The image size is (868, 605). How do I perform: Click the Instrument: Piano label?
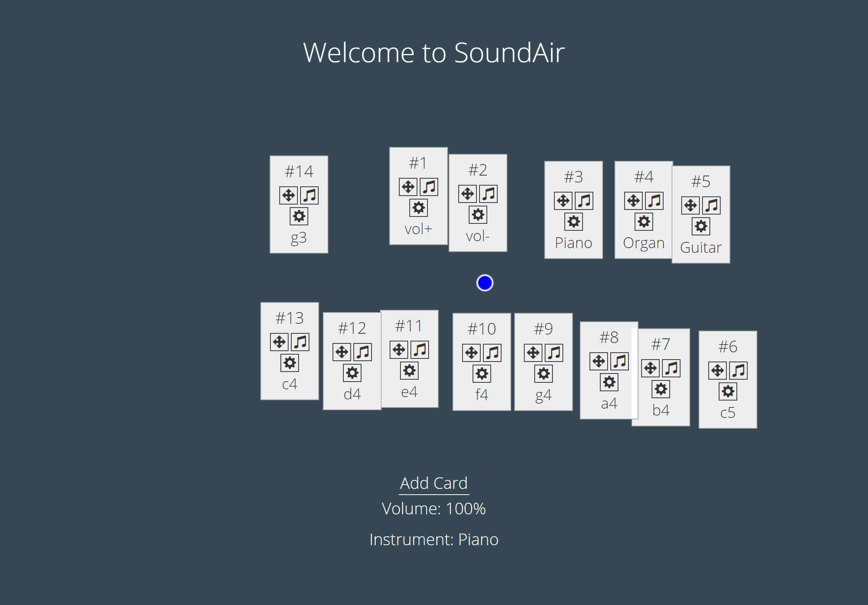pyautogui.click(x=434, y=539)
